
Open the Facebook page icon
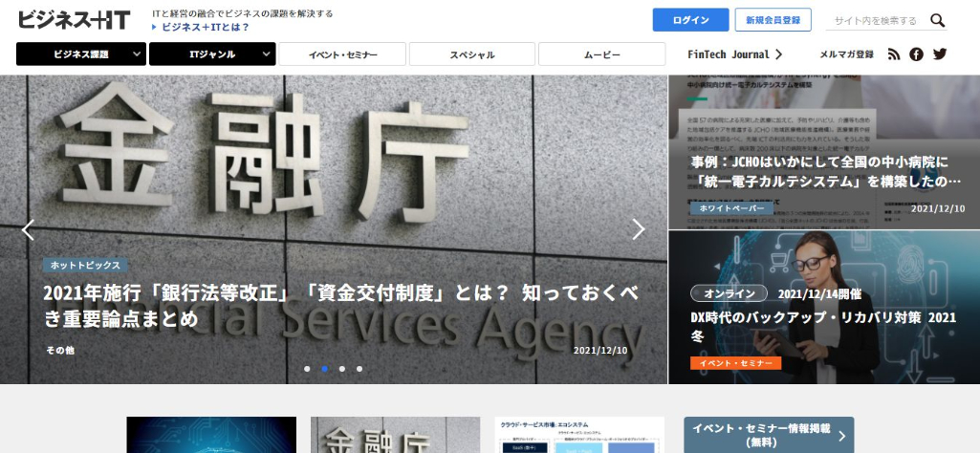[916, 54]
